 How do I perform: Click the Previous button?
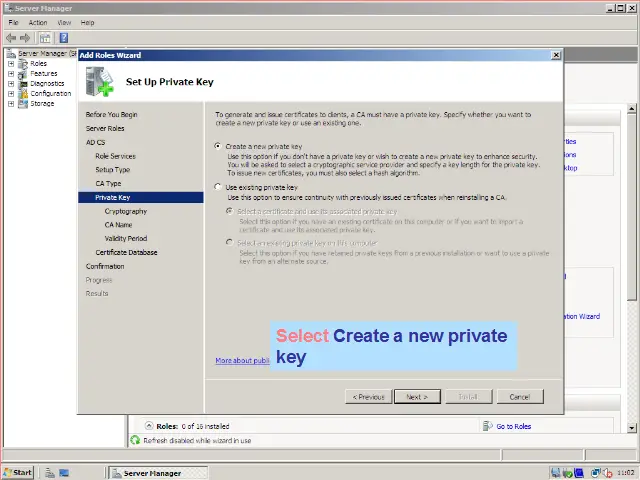369,397
